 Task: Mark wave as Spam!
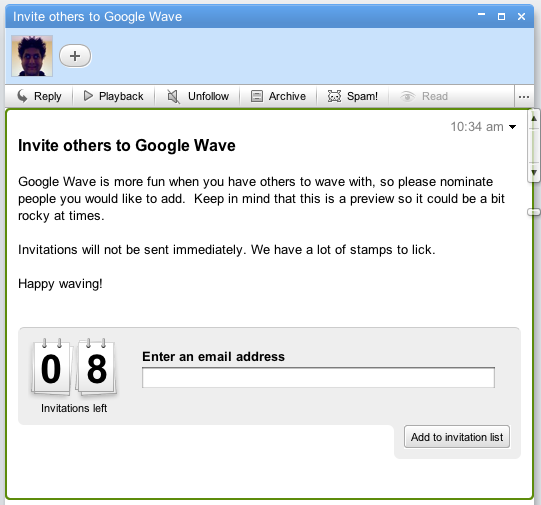pos(353,96)
